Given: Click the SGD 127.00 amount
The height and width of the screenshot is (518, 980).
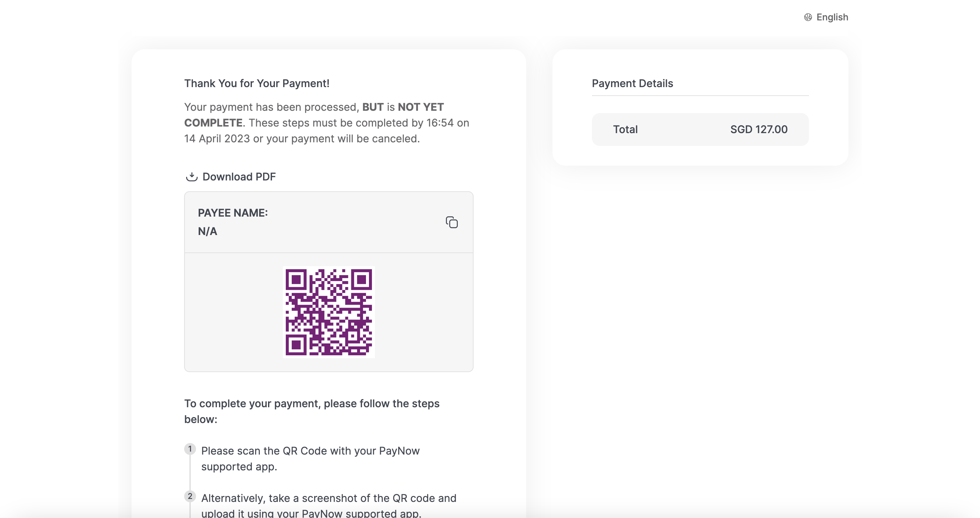Looking at the screenshot, I should pyautogui.click(x=759, y=129).
